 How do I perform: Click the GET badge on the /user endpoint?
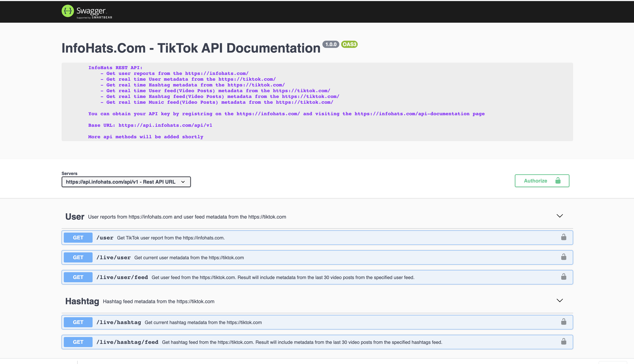[x=78, y=237]
